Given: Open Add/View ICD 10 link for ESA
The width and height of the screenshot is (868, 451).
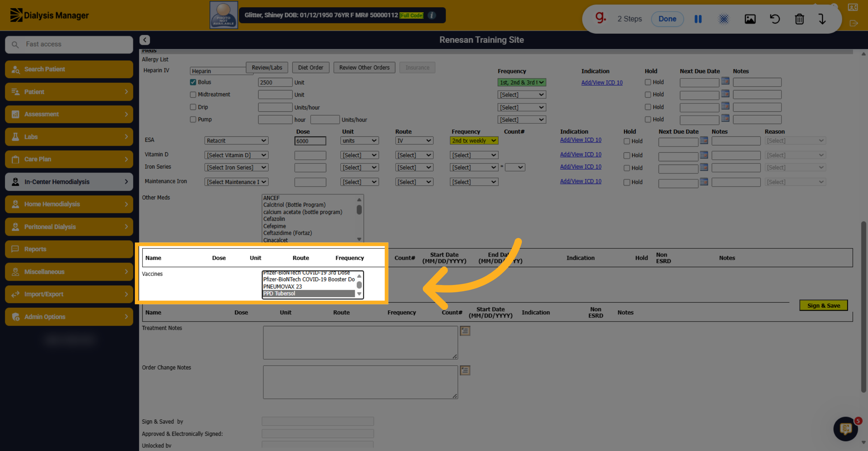Looking at the screenshot, I should 580,140.
